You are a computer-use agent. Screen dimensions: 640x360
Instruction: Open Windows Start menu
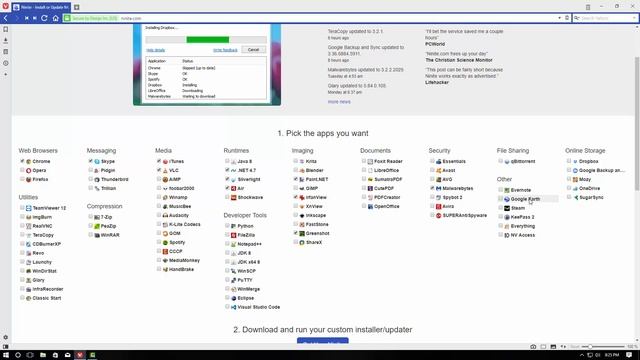click(6, 355)
